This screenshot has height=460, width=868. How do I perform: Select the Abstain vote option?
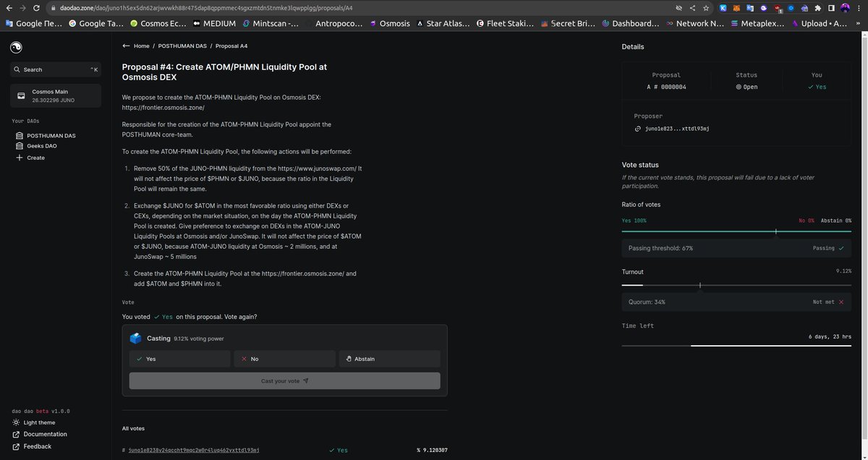[390, 359]
